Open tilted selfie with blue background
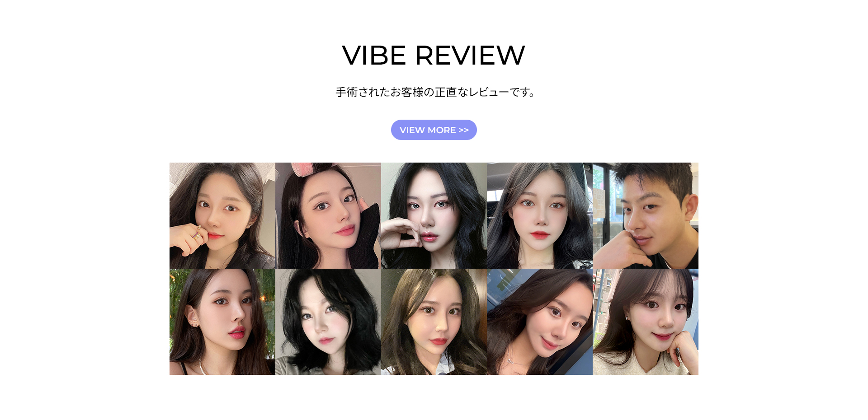The height and width of the screenshot is (420, 868). 540,322
